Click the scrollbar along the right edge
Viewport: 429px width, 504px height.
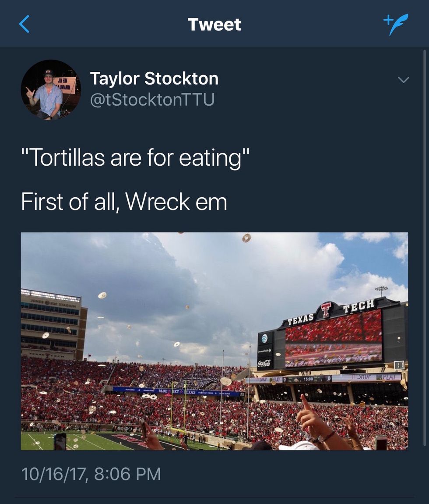point(424,175)
